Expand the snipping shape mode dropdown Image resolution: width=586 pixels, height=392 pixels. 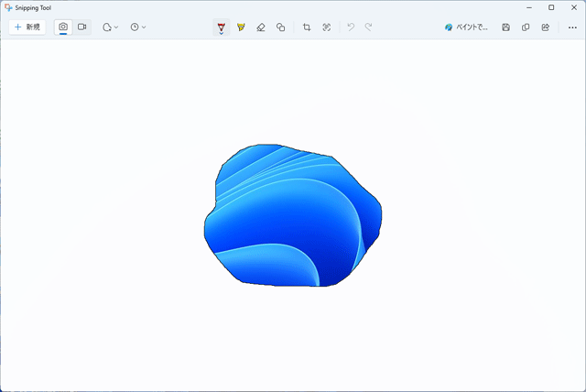(x=110, y=27)
